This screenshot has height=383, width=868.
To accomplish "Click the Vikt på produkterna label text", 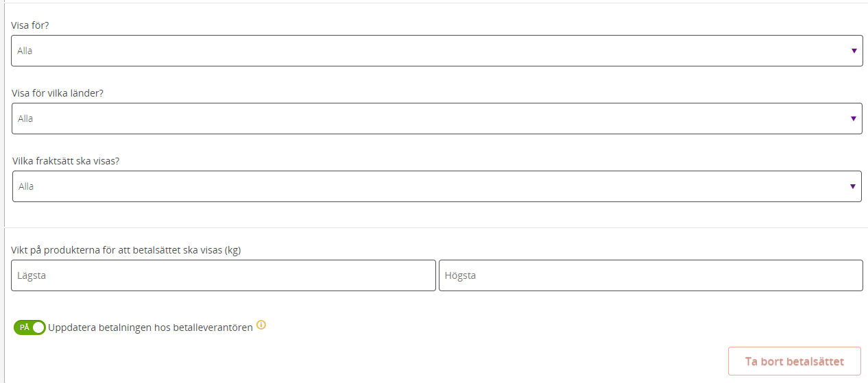I will [x=126, y=250].
